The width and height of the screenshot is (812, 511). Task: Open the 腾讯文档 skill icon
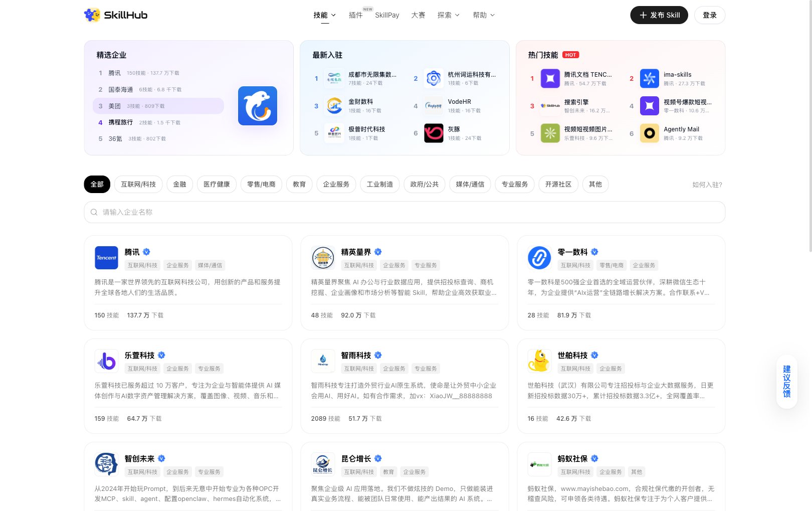550,78
